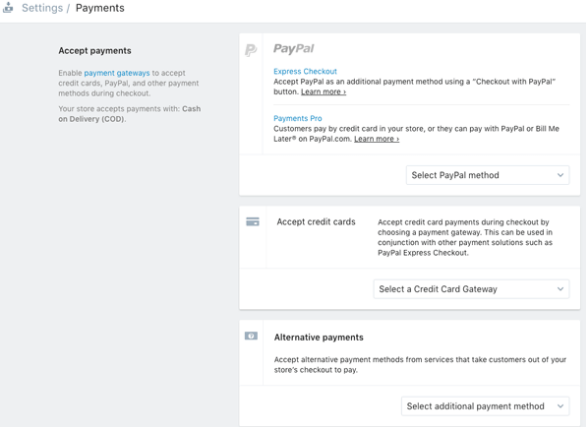586x427 pixels.
Task: Open Select additional payment method dropdown
Action: coord(485,406)
